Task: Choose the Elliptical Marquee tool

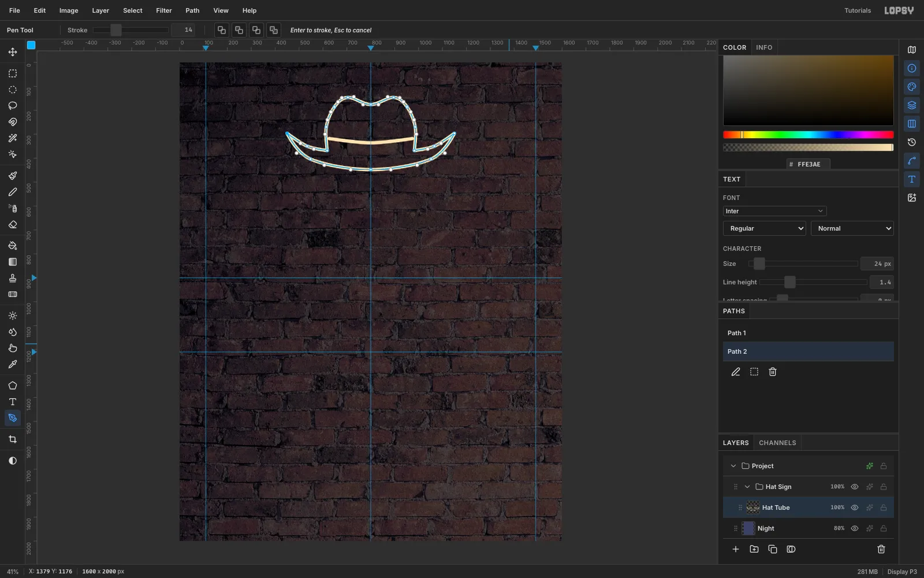Action: tap(13, 90)
